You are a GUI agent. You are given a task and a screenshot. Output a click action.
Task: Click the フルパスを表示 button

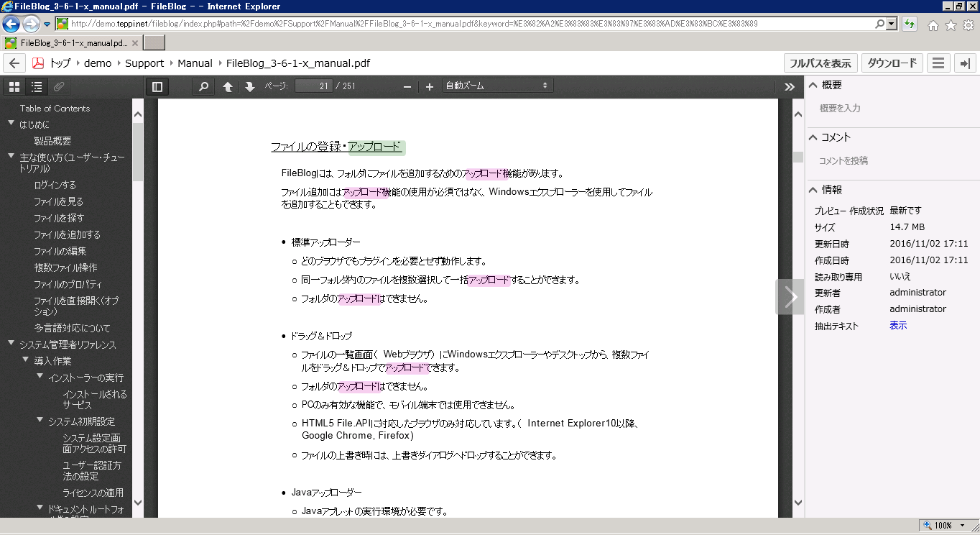(820, 63)
